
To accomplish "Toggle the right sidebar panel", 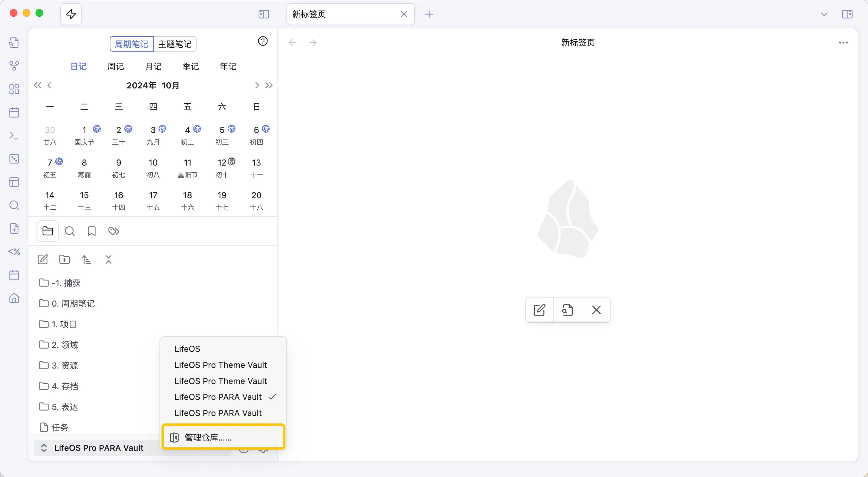I will coord(847,14).
